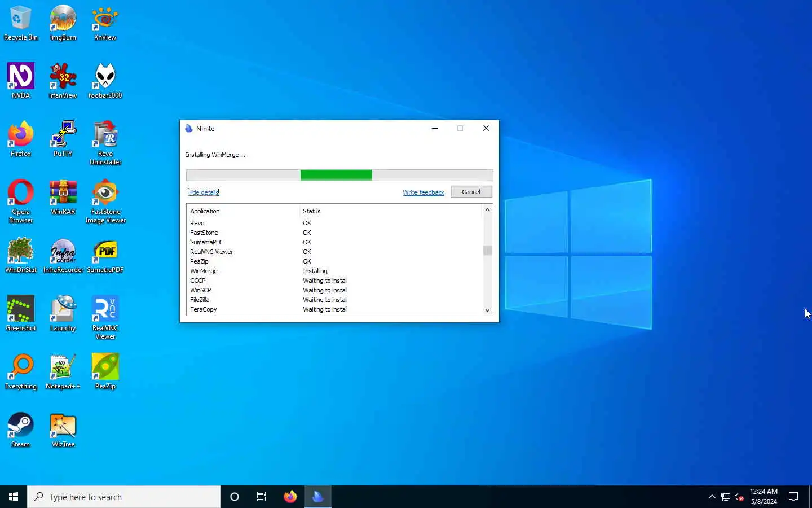Select FastStone Image Viewer desktop icon

tap(105, 202)
